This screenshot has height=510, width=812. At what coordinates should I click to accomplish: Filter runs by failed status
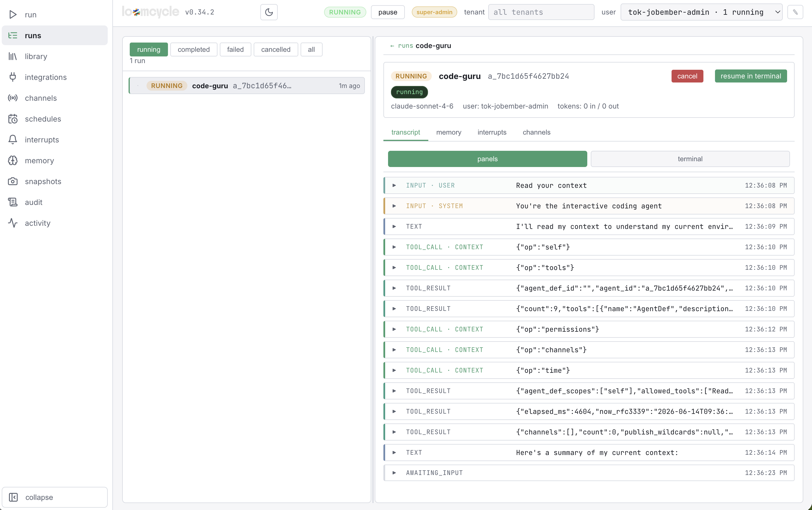235,49
